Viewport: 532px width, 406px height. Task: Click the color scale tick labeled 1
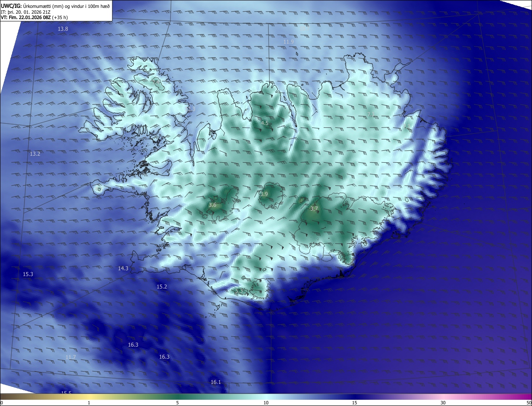click(89, 403)
